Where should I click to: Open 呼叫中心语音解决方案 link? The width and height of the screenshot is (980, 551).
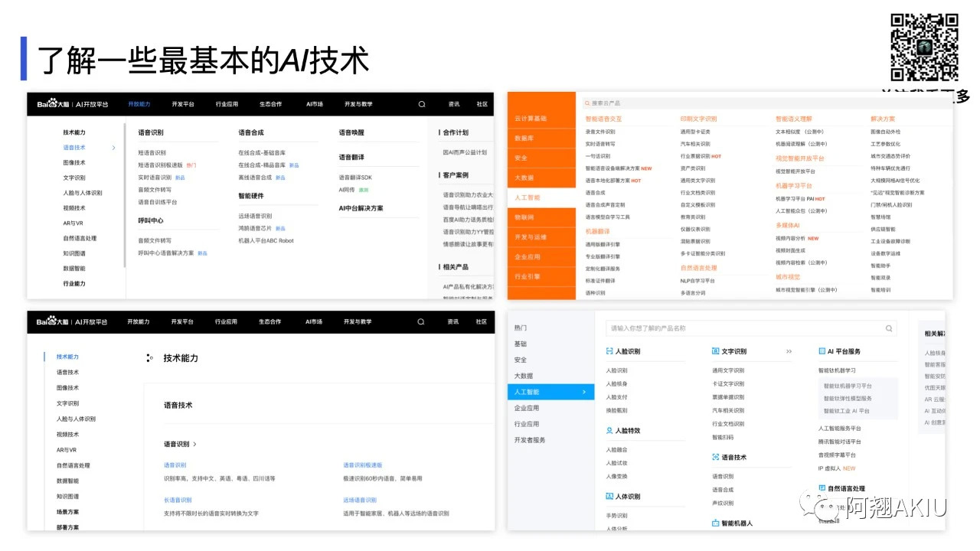166,253
